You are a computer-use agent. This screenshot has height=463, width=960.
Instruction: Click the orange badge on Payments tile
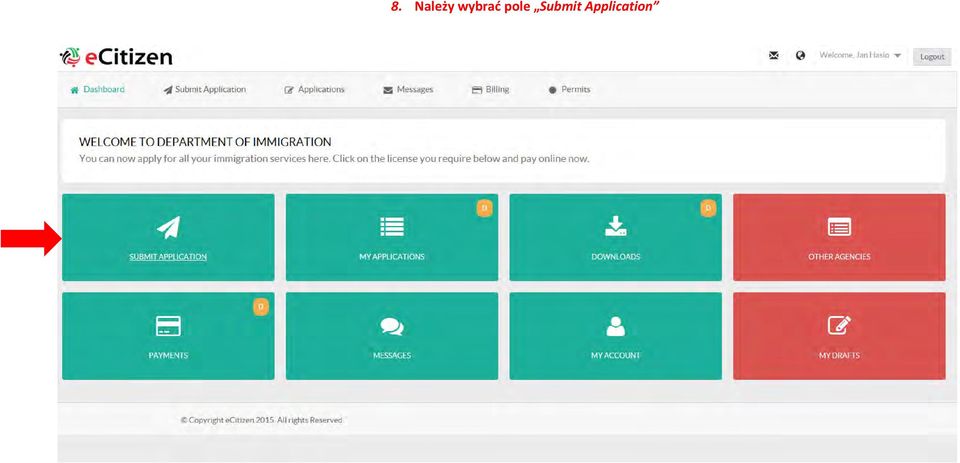click(261, 307)
